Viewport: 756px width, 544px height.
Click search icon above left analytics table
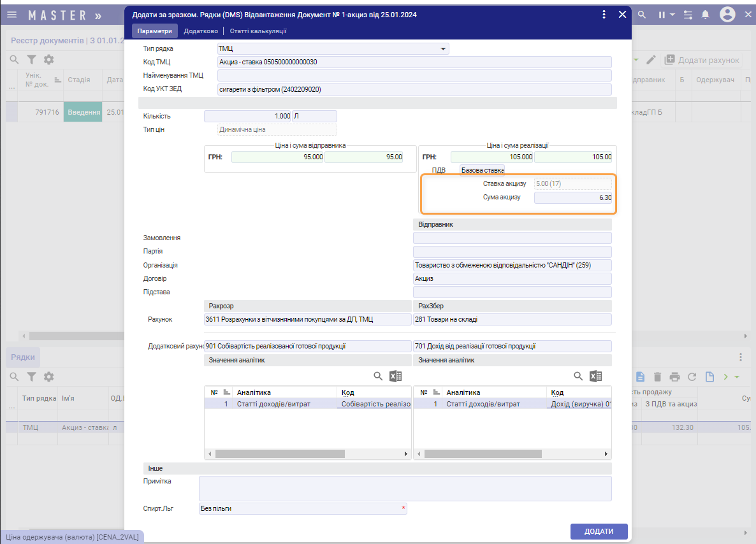pyautogui.click(x=378, y=376)
